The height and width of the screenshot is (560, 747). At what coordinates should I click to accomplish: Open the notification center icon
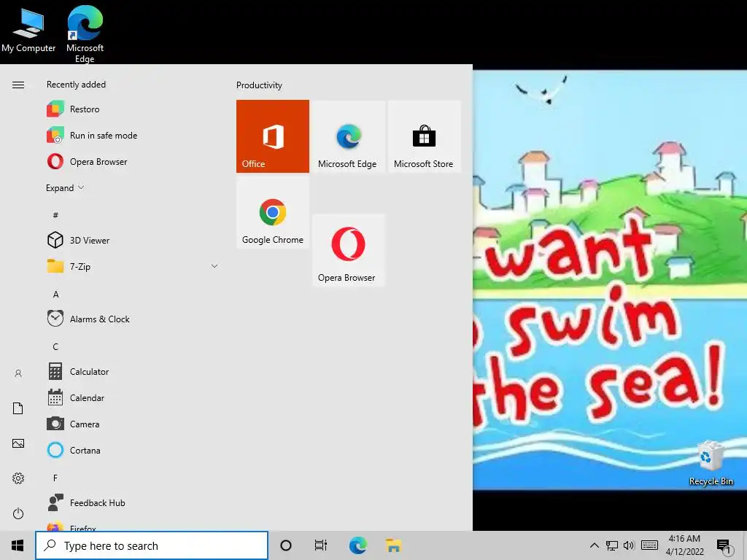(x=723, y=546)
